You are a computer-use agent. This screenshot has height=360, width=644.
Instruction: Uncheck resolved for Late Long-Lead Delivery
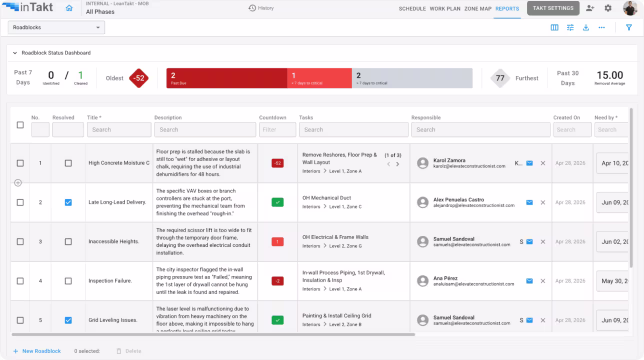68,202
